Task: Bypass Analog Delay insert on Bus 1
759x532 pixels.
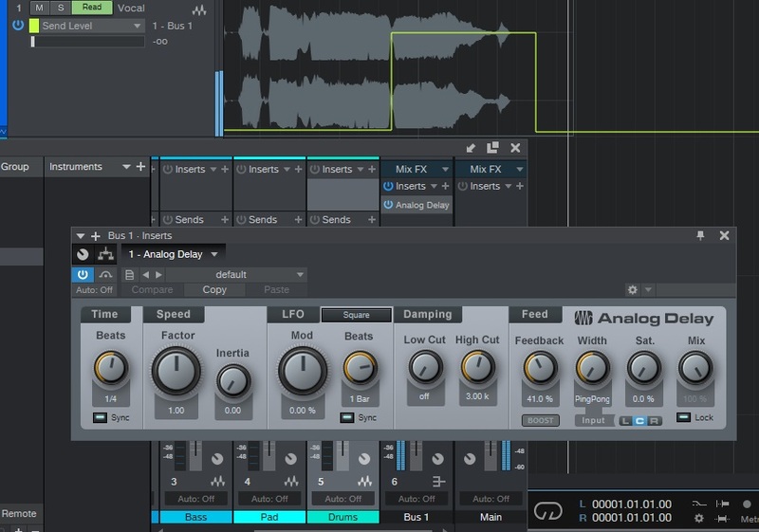Action: tap(388, 205)
